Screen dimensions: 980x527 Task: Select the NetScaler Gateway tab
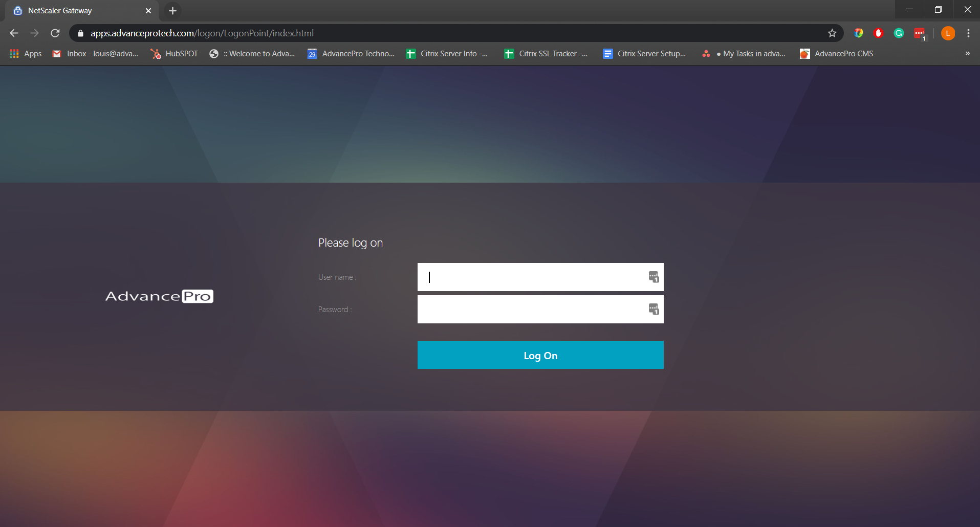tap(77, 11)
